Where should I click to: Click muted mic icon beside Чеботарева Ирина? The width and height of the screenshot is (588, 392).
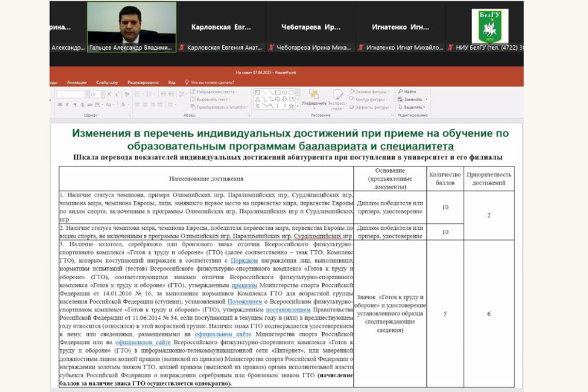(x=271, y=48)
